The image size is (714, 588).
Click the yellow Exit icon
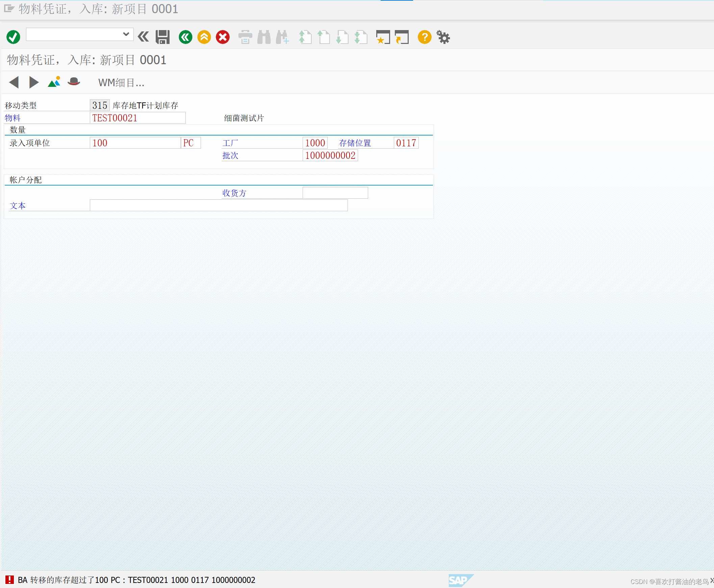point(204,37)
